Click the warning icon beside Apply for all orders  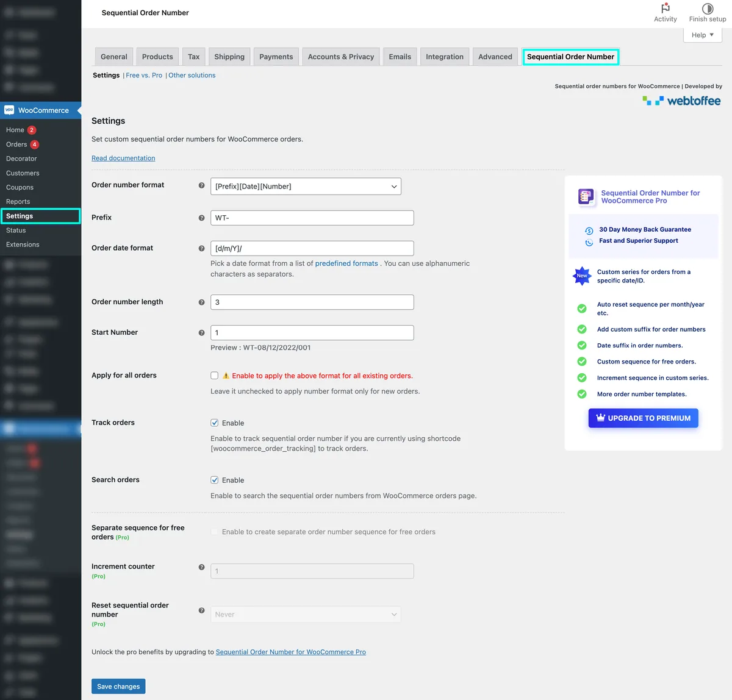pyautogui.click(x=226, y=376)
